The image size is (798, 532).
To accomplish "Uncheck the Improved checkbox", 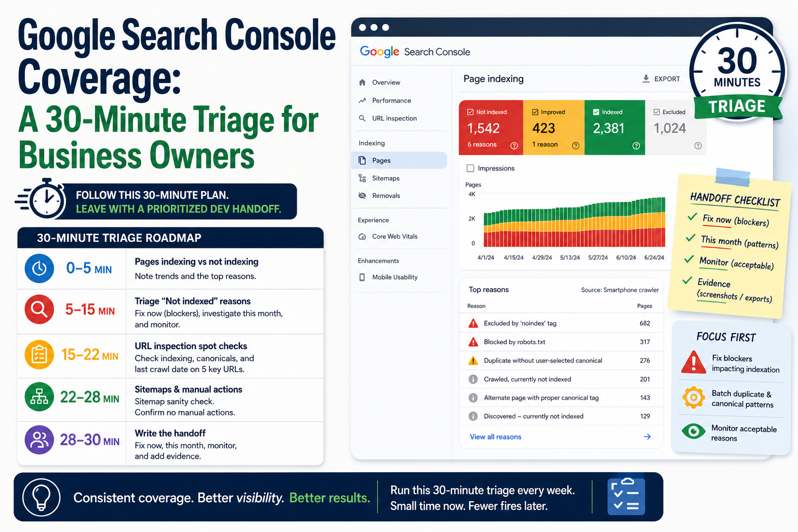I will click(x=535, y=112).
